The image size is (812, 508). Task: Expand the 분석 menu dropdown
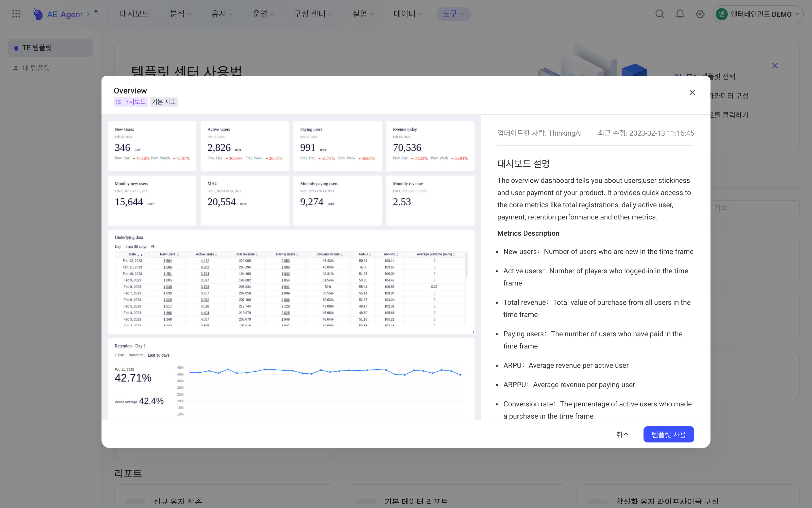point(180,14)
